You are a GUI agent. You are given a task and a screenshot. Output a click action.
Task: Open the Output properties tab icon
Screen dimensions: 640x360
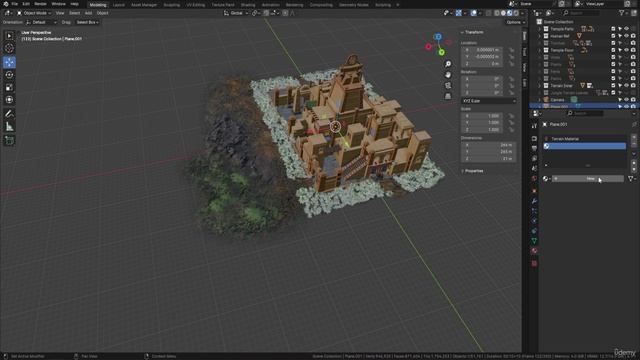(534, 148)
